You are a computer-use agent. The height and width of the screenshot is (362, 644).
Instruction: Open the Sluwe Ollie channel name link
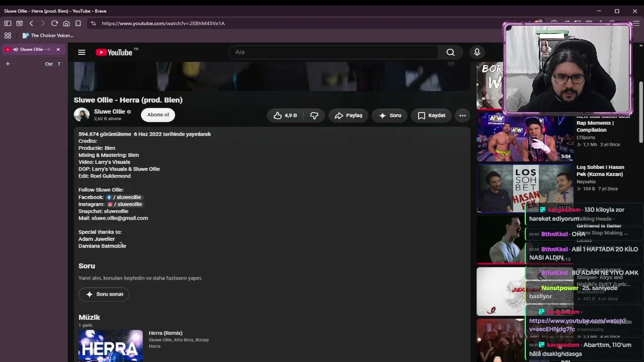[x=109, y=112]
